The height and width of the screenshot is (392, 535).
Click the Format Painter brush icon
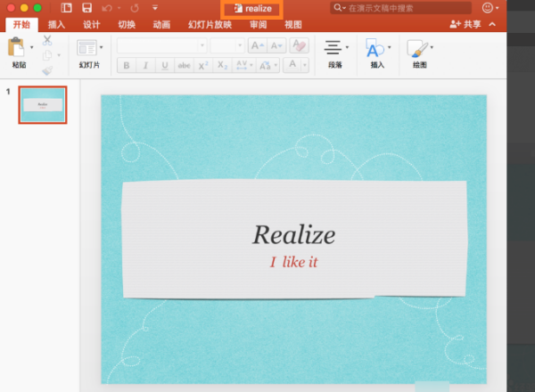[47, 70]
